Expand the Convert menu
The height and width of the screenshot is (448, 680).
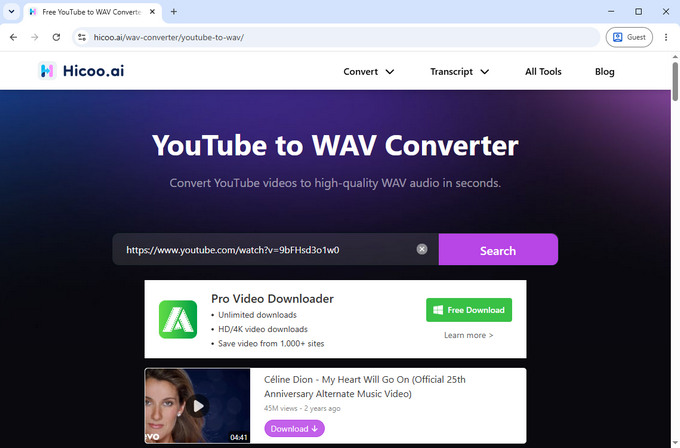point(369,72)
